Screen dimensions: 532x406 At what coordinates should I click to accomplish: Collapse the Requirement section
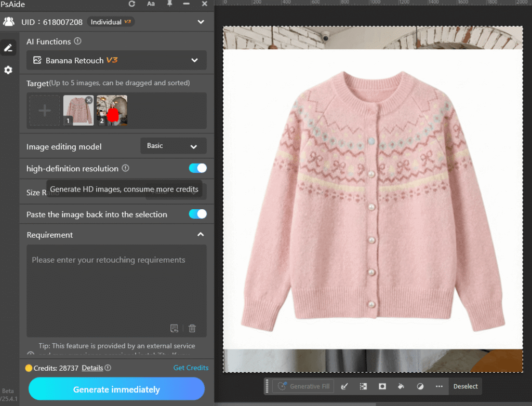[x=201, y=235]
